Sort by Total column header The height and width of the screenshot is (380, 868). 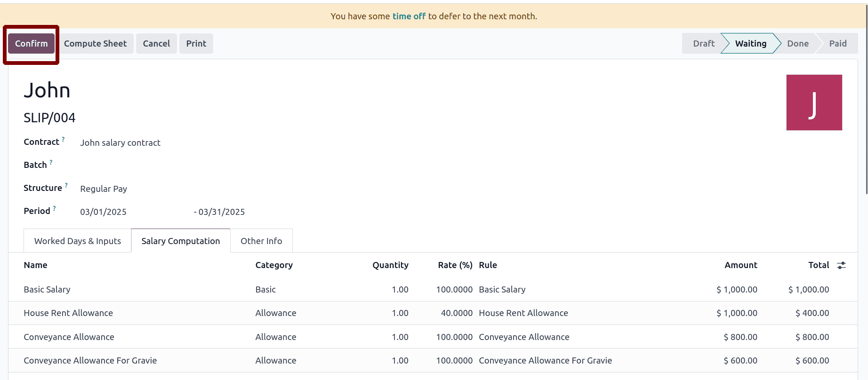(x=819, y=265)
